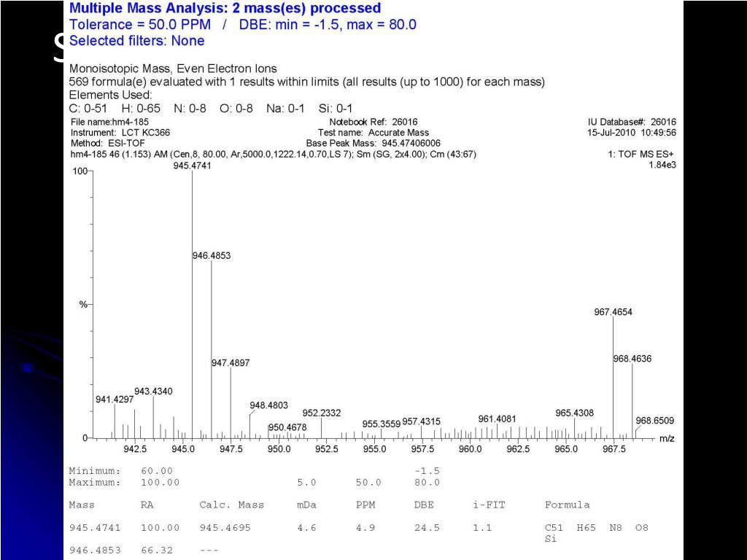This screenshot has width=747, height=560.
Task: Click the DBE column header
Action: 424,505
